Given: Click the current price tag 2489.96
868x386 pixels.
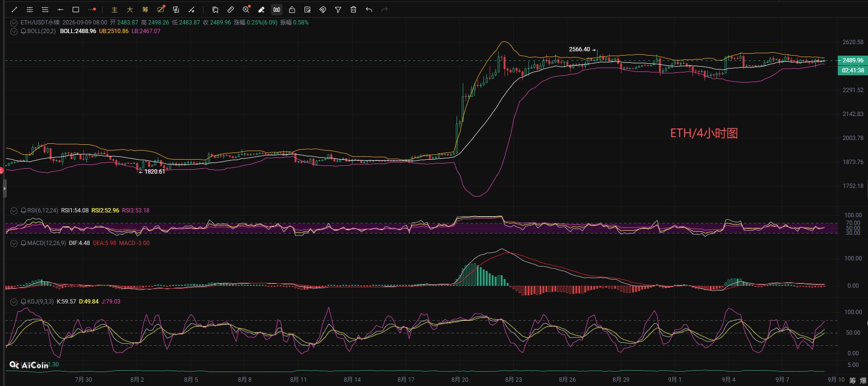Looking at the screenshot, I should tap(853, 60).
